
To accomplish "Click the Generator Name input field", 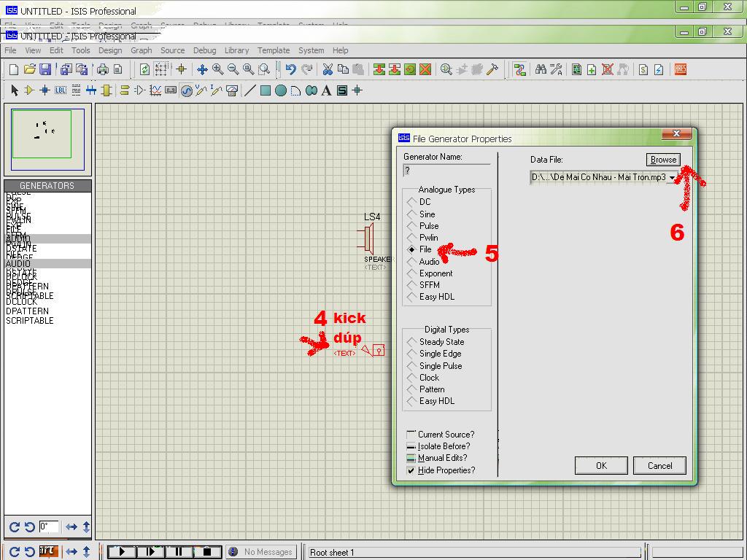I will [446, 171].
